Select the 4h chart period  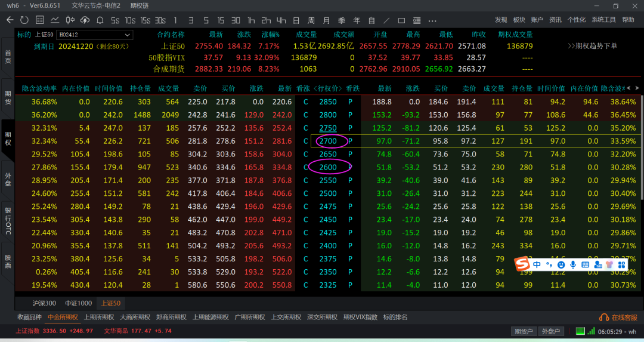coord(281,20)
